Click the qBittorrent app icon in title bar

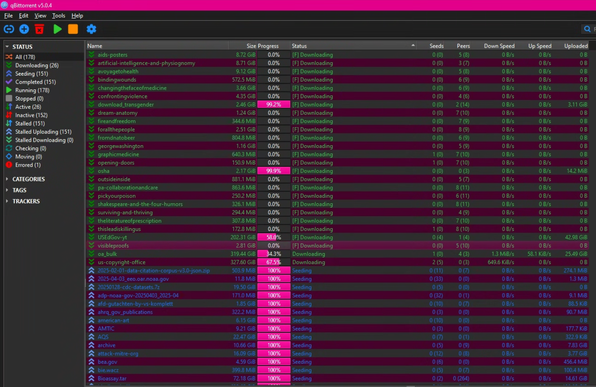tap(4, 5)
